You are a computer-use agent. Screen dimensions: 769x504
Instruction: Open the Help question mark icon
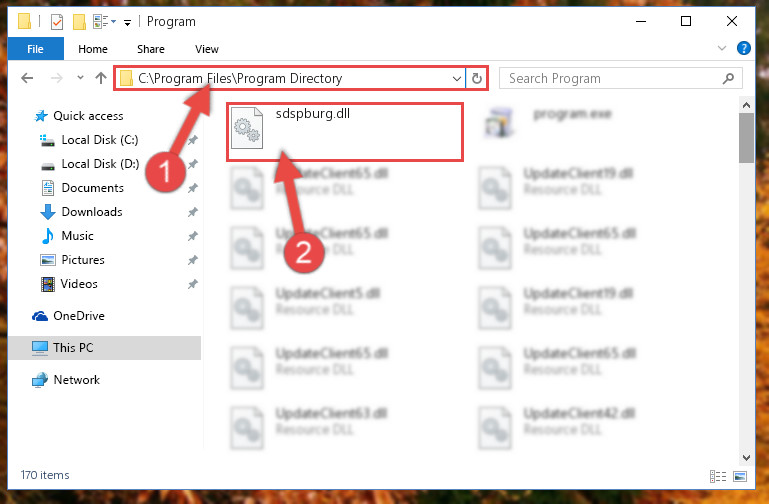[x=743, y=48]
